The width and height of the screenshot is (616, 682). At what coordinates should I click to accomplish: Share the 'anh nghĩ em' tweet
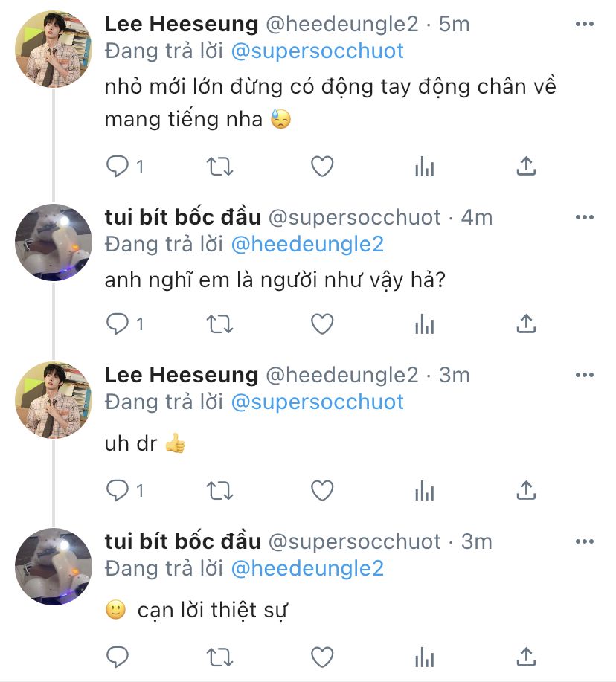click(x=526, y=324)
